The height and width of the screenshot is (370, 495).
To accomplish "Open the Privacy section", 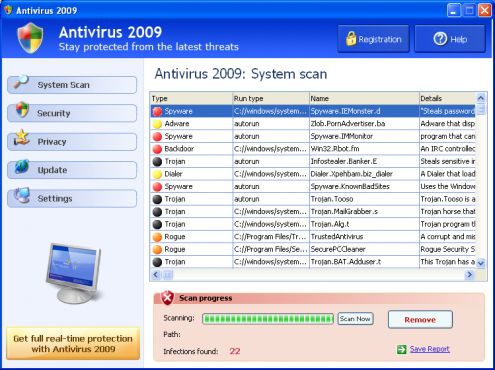I will [x=72, y=142].
